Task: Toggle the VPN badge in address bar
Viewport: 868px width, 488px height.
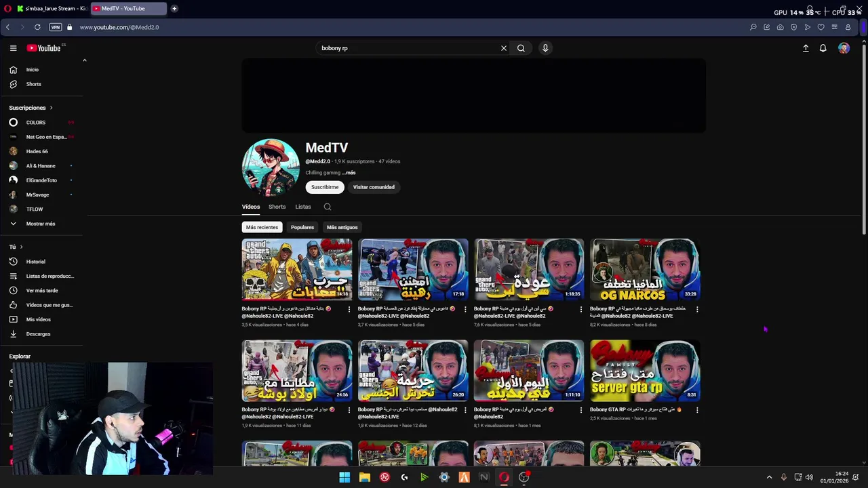Action: pos(56,27)
